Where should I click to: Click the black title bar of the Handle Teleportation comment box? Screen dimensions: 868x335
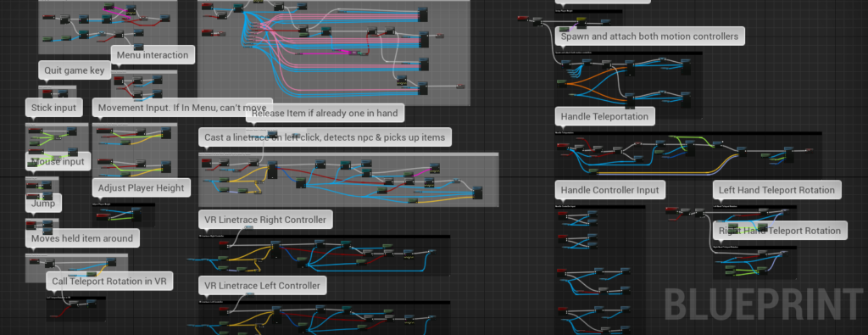(688, 133)
